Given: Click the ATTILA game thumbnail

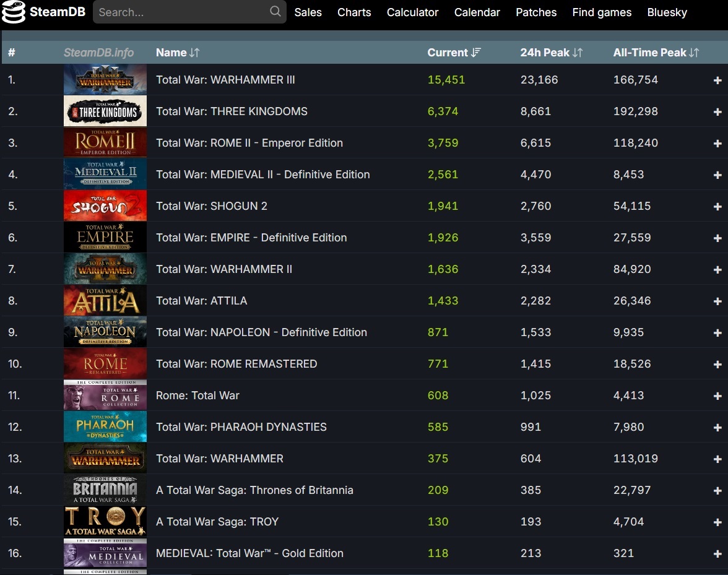Looking at the screenshot, I should pos(105,300).
